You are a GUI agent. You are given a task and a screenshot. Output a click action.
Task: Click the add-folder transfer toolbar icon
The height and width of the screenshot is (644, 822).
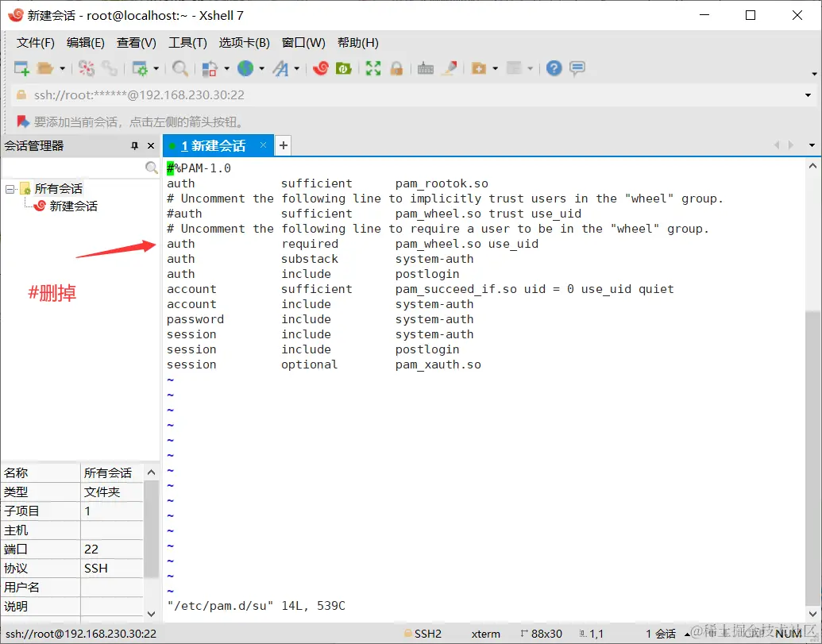click(479, 68)
